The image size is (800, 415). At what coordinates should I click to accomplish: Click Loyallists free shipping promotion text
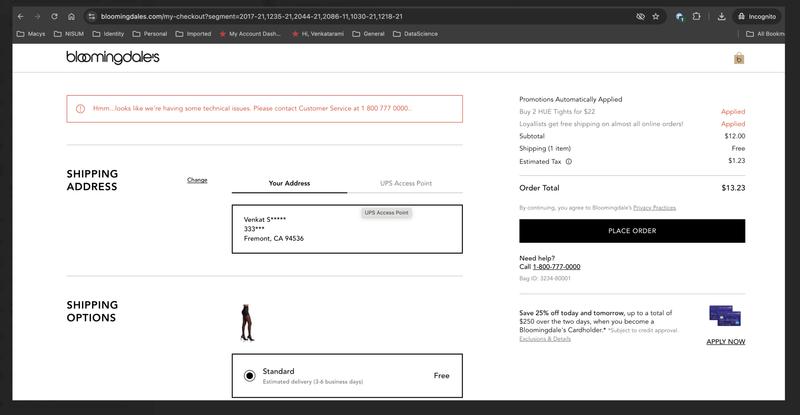click(x=601, y=124)
